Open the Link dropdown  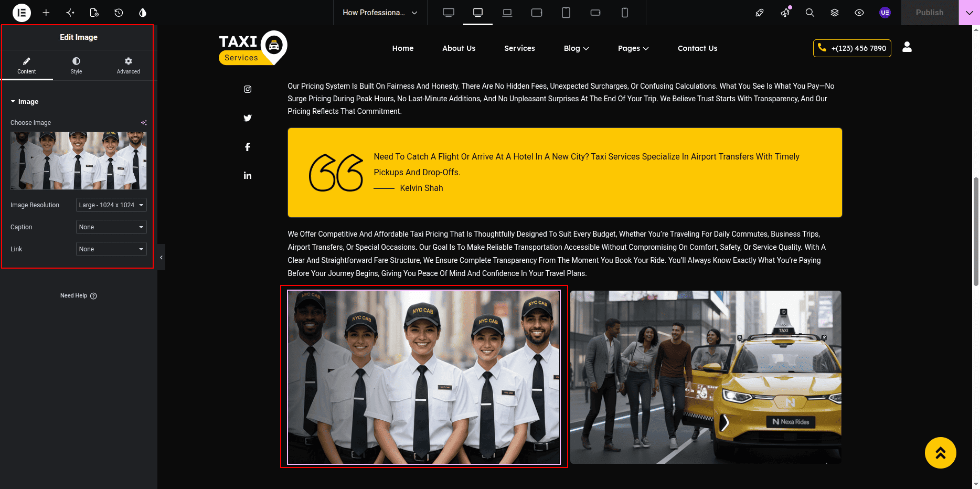pyautogui.click(x=111, y=249)
